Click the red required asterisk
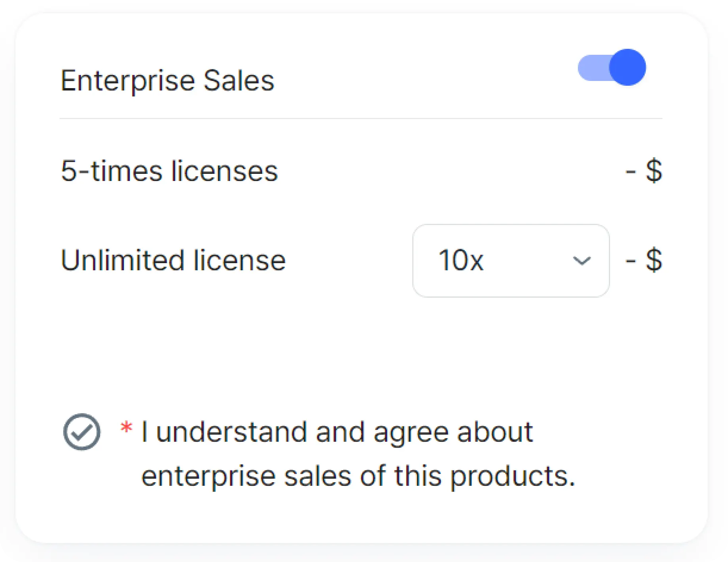Screen dimensions: 728x562 coord(126,428)
